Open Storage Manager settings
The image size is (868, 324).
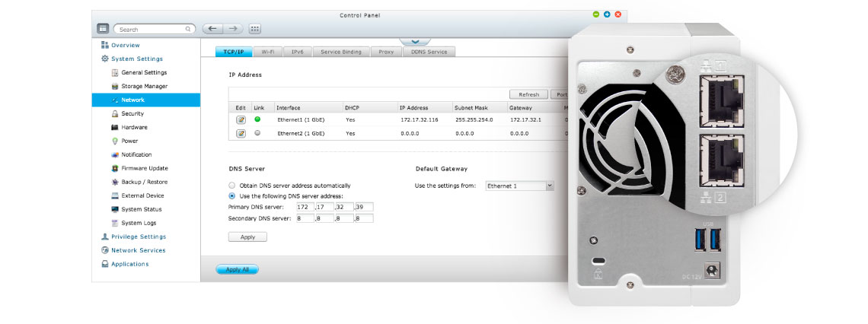point(144,87)
